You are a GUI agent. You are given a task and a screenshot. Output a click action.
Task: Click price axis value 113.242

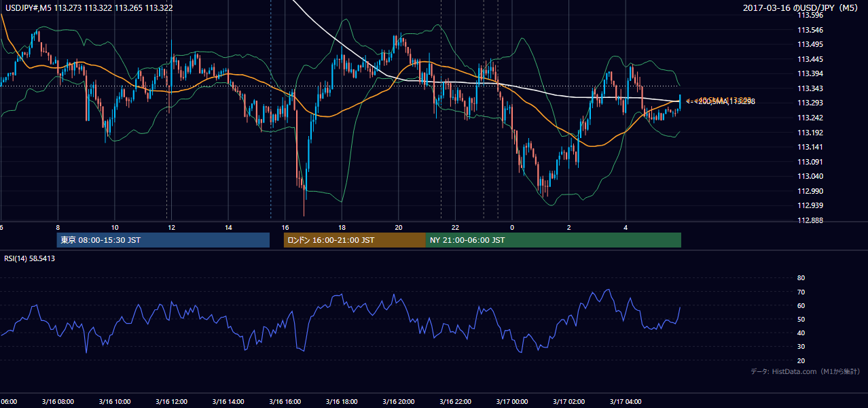811,118
